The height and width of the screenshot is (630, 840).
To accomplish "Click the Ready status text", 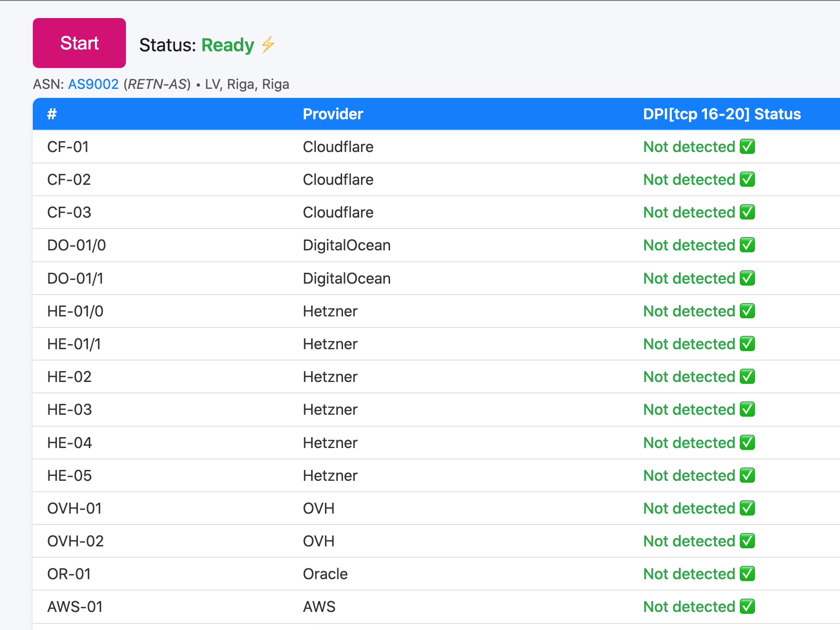I will [228, 45].
